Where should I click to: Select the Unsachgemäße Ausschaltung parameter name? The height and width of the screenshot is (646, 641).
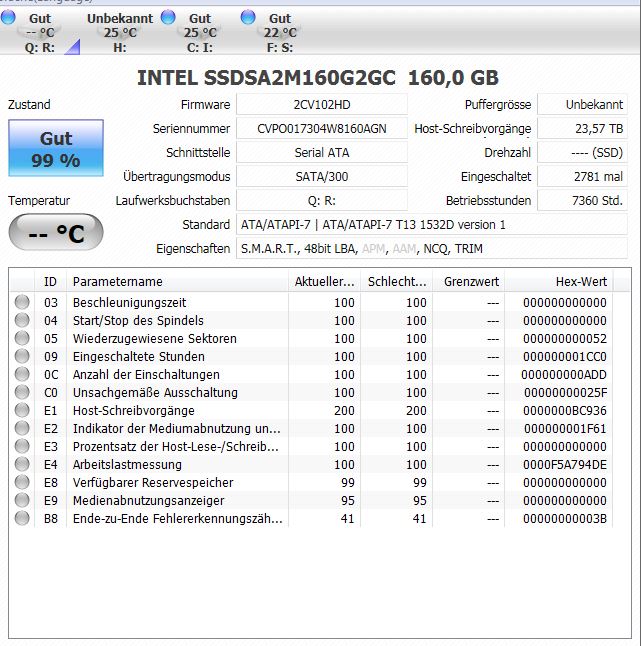coord(155,392)
